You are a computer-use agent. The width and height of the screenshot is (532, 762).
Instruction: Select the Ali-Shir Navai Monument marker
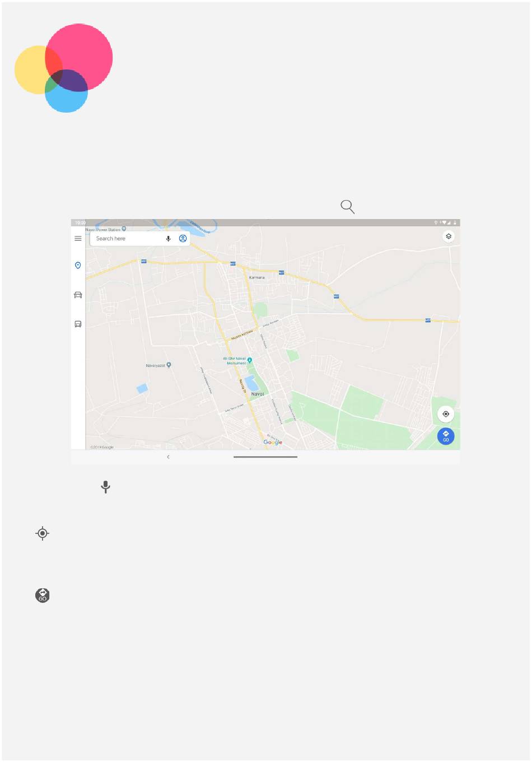(250, 360)
